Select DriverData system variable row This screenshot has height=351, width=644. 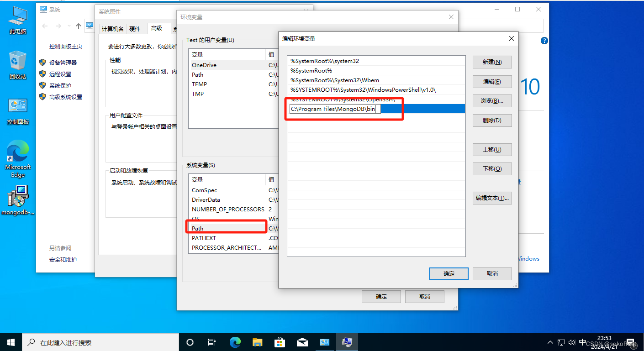point(234,199)
